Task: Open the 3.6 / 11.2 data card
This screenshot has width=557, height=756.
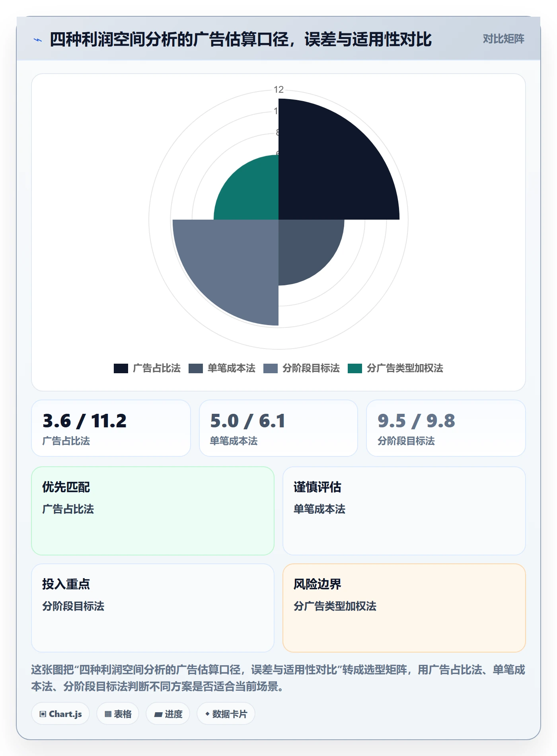Action: [x=111, y=428]
